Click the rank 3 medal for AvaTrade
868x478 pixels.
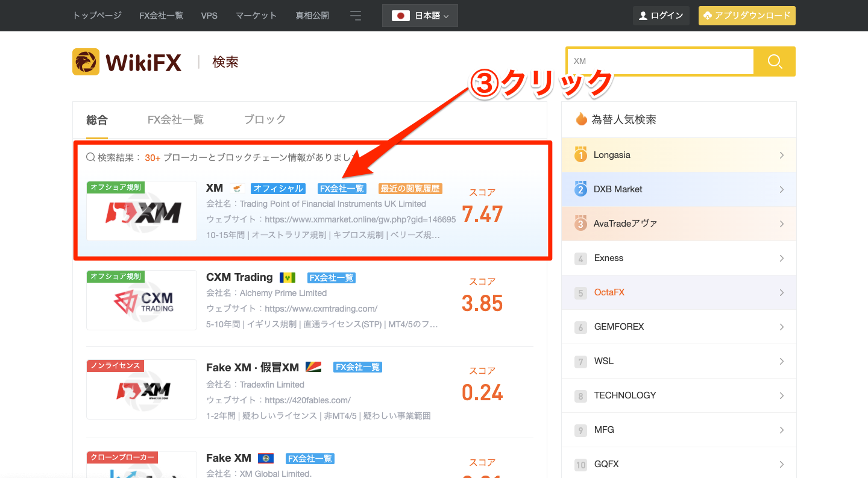click(580, 224)
